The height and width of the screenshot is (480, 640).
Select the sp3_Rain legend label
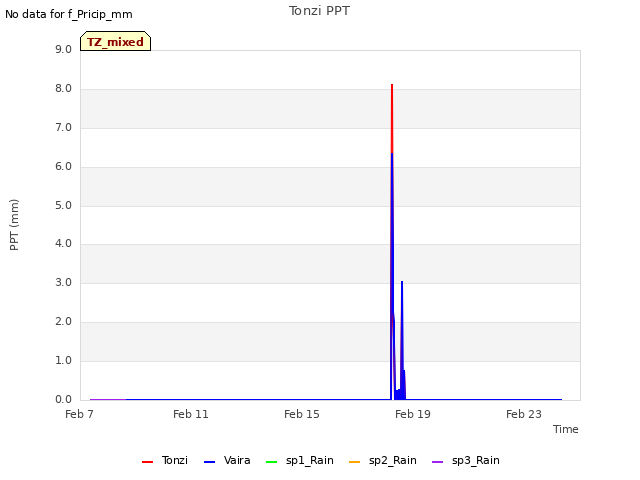(x=476, y=460)
